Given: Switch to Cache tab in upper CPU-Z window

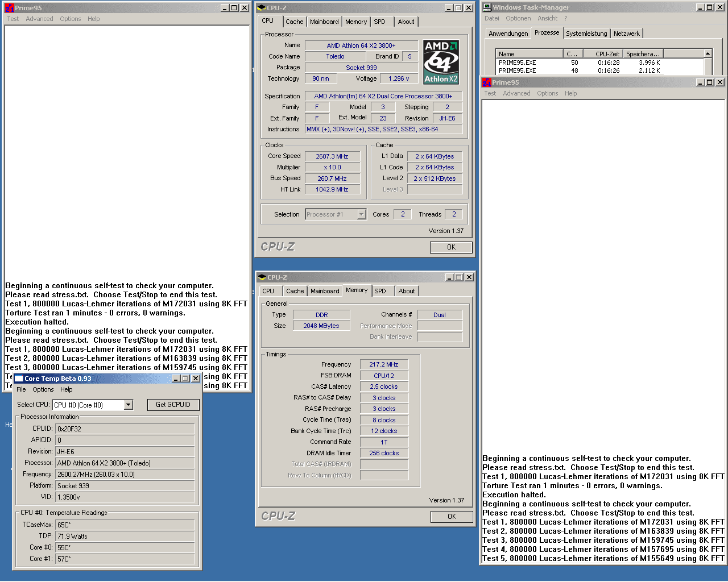Looking at the screenshot, I should point(295,22).
